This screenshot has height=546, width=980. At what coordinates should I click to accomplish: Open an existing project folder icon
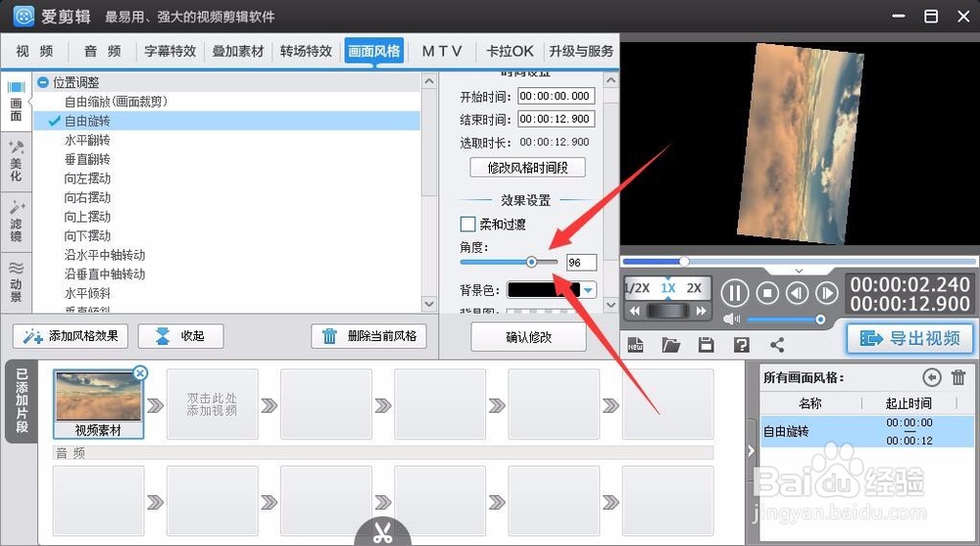(x=670, y=345)
